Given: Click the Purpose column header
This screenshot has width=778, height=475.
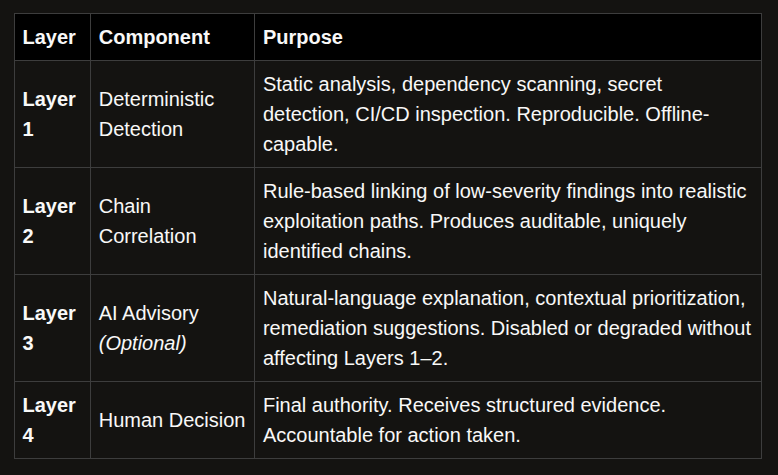Looking at the screenshot, I should coord(303,38).
